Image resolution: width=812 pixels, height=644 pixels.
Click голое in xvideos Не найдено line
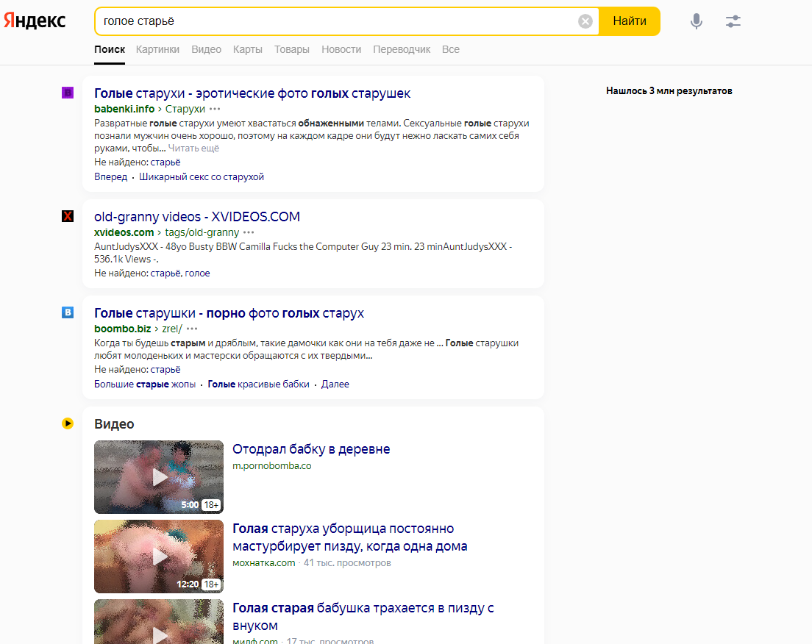coord(197,273)
